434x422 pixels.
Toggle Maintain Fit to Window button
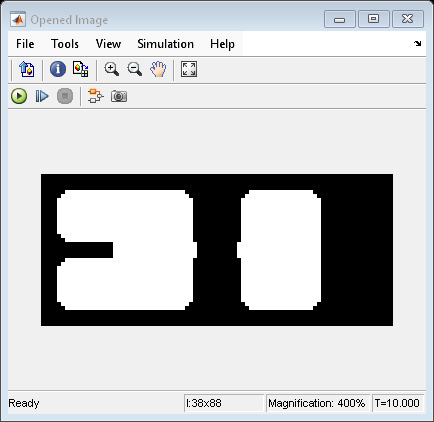tap(189, 69)
